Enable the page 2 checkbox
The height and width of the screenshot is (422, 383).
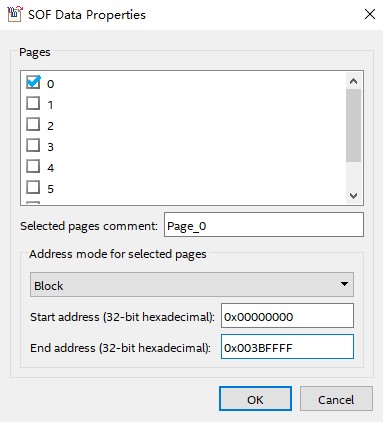point(33,124)
